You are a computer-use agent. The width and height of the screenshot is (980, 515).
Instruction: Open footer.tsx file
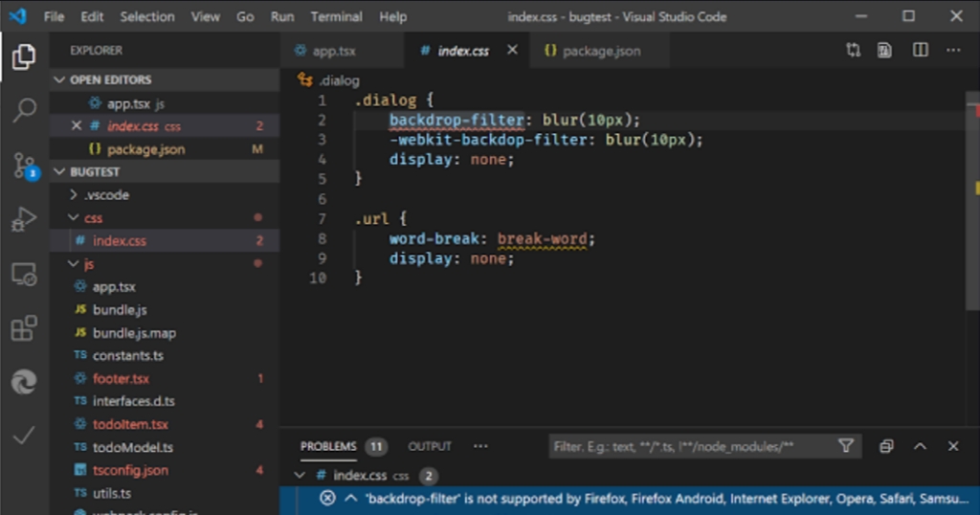(x=165, y=379)
